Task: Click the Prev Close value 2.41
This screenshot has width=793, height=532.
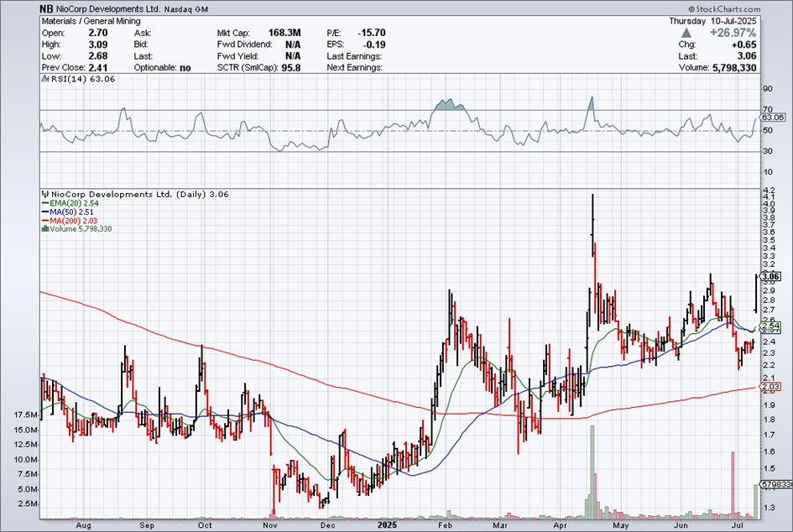Action: [x=98, y=68]
